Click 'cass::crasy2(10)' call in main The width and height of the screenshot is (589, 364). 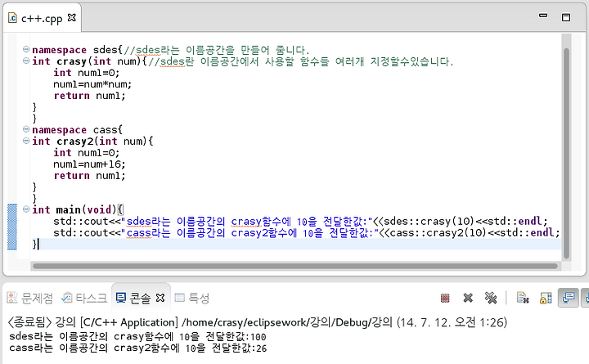[438, 233]
